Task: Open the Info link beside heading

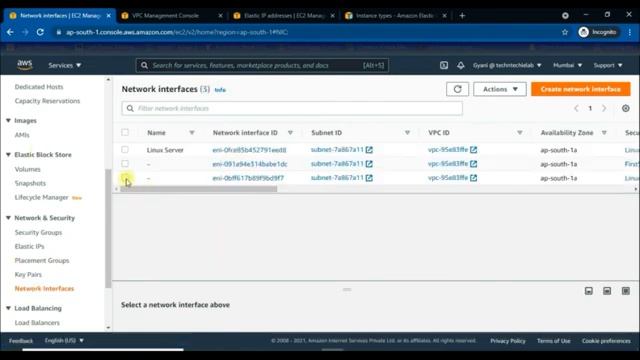Action: coord(220,90)
